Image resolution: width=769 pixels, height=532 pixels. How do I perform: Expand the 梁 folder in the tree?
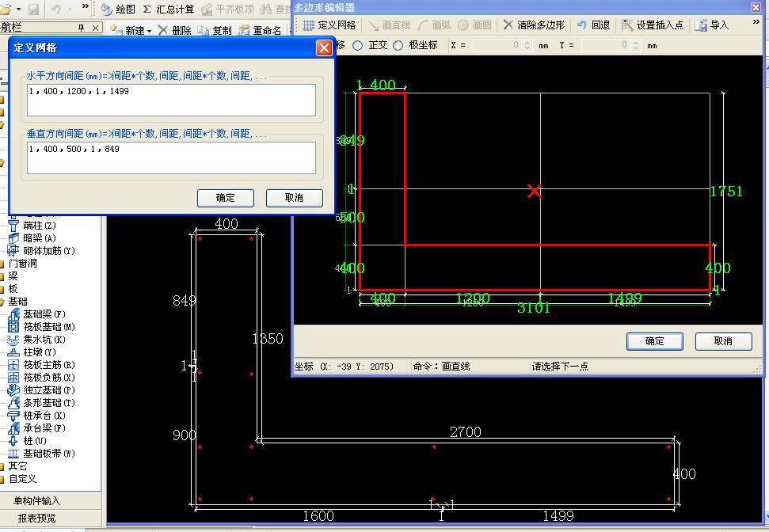(2, 276)
